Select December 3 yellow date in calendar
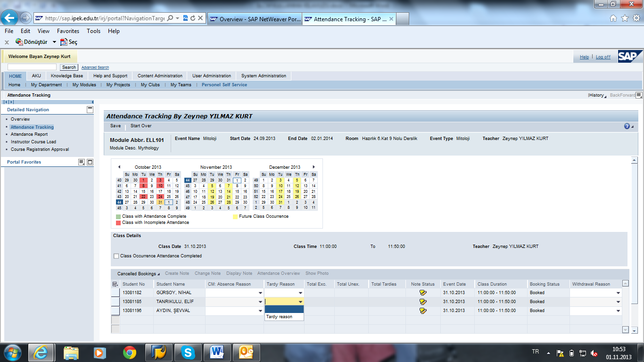This screenshot has height=362, width=644. tap(281, 180)
